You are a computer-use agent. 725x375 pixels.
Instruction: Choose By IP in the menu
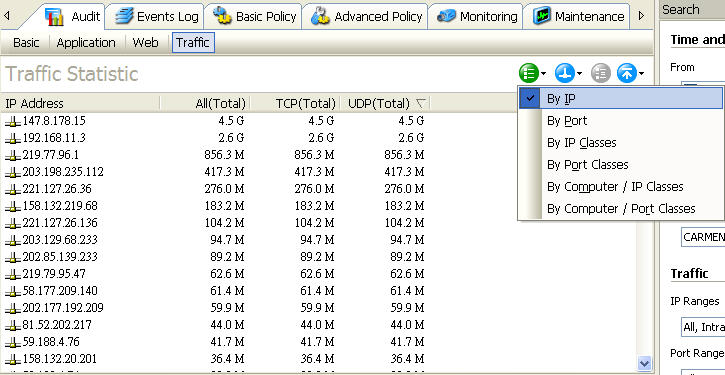pyautogui.click(x=621, y=98)
